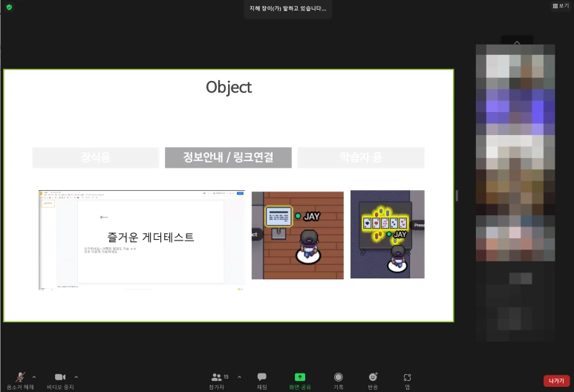
Task: Expand audio options arrow beside microphone
Action: point(34,376)
